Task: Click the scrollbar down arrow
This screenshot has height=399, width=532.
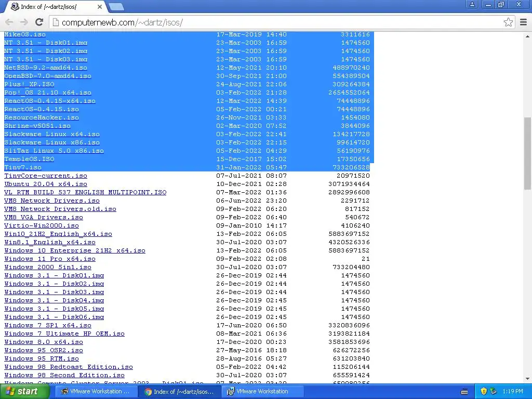Action: pos(527,379)
